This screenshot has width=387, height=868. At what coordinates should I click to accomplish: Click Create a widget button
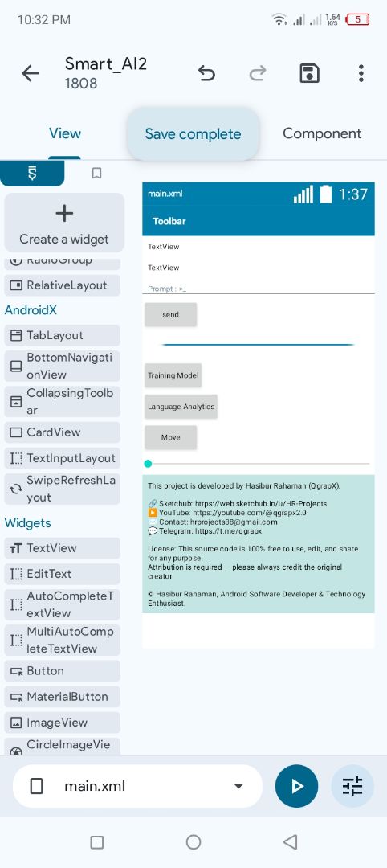point(64,223)
